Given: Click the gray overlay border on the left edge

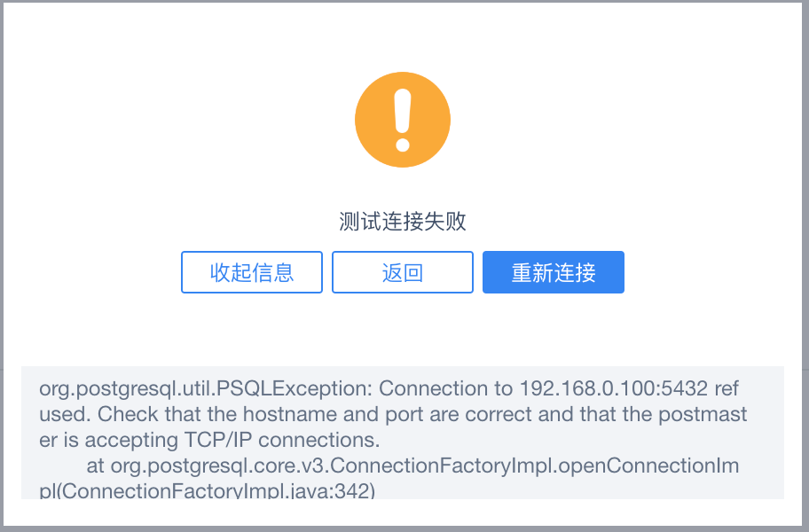Looking at the screenshot, I should (2, 266).
